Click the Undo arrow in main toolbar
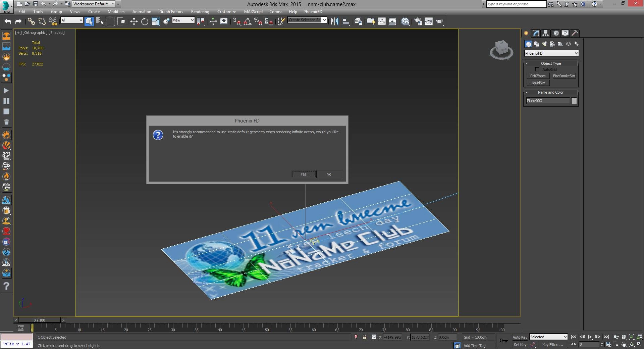 8,21
